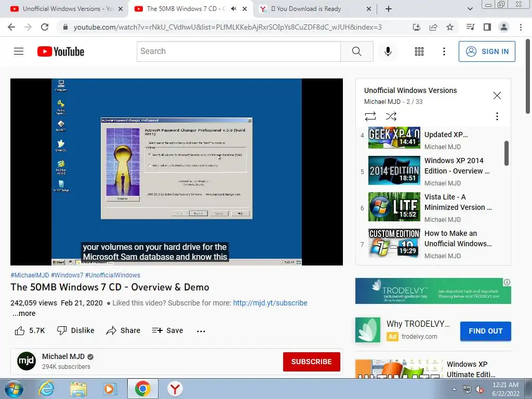Click the address bar URL
This screenshot has width=532, height=399.
[x=228, y=27]
